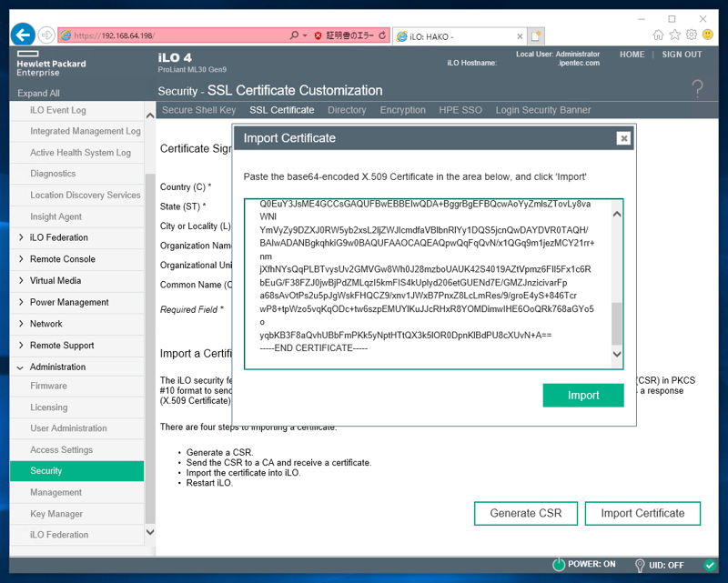Open favorites with the star icon
The height and width of the screenshot is (583, 728).
coord(675,35)
